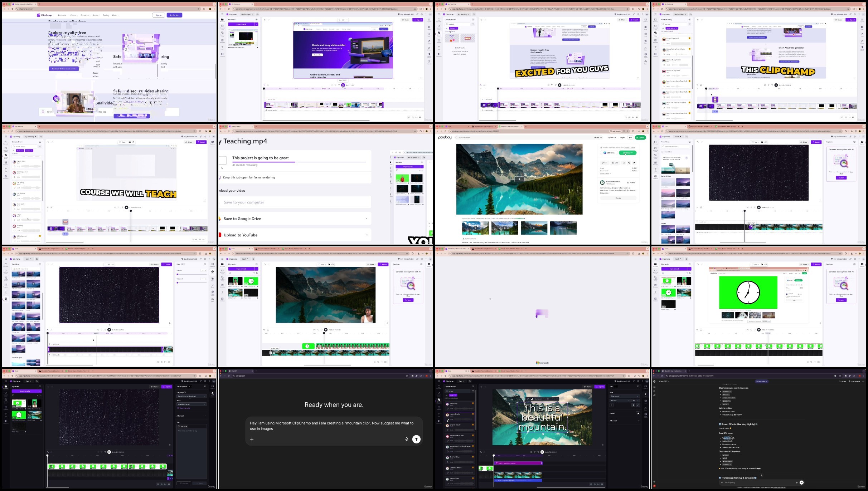Open the green Pixabay Download dropdown

[x=627, y=153]
